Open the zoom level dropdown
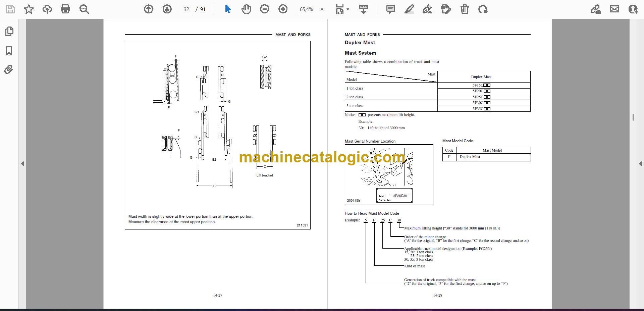644x311 pixels. 322,9
